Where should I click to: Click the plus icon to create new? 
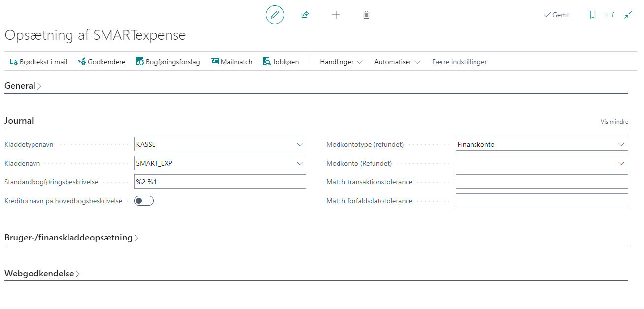(x=336, y=15)
